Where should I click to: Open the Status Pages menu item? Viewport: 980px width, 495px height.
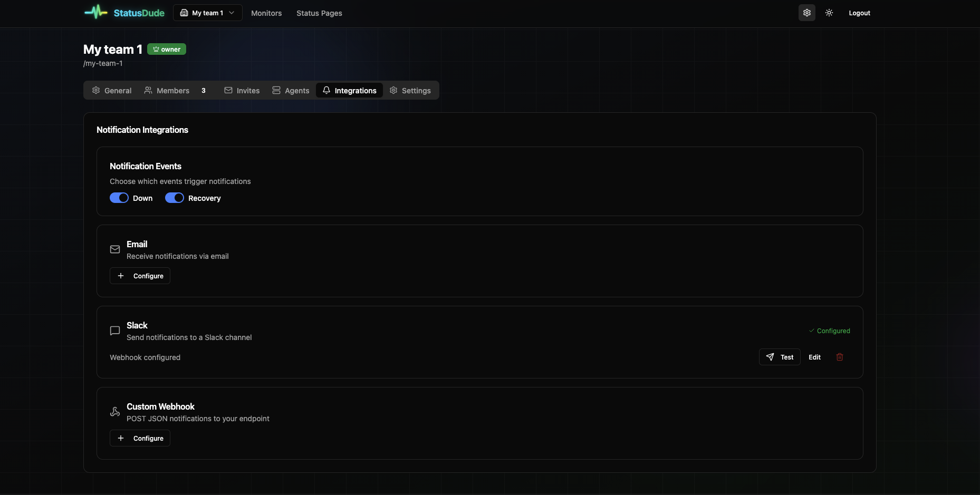319,13
